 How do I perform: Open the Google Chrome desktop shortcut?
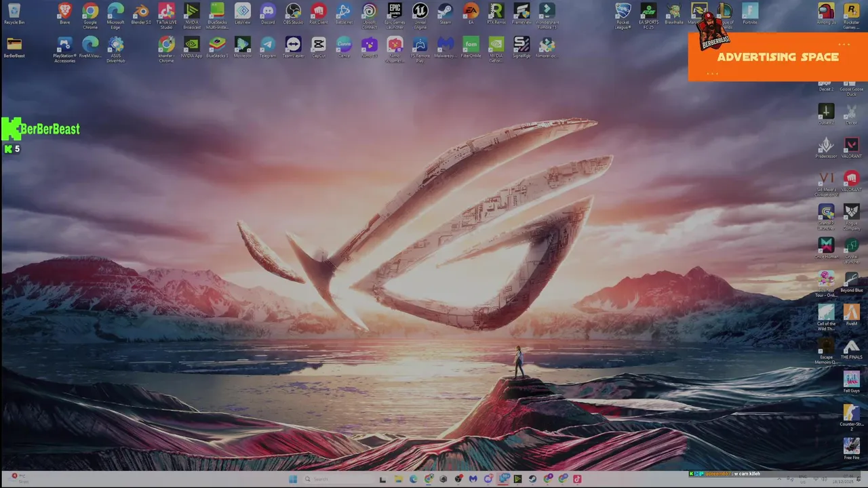point(90,15)
